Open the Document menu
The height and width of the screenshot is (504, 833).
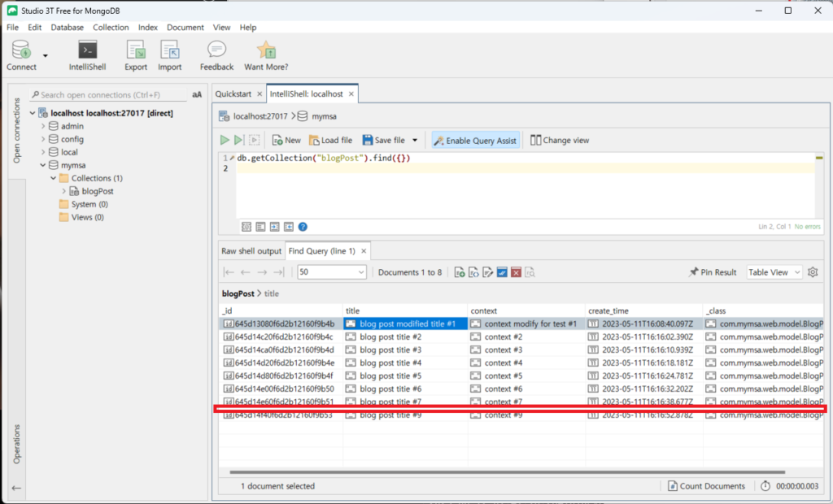pyautogui.click(x=185, y=27)
